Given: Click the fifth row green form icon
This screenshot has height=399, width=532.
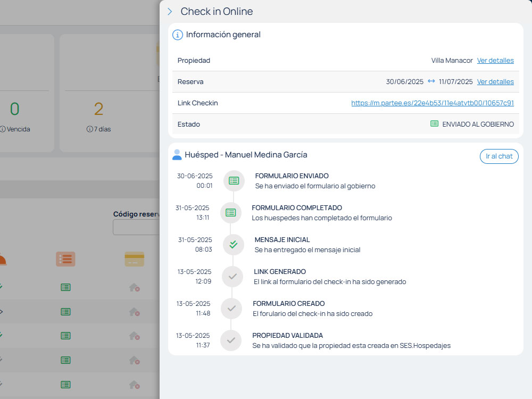Looking at the screenshot, I should [x=65, y=385].
